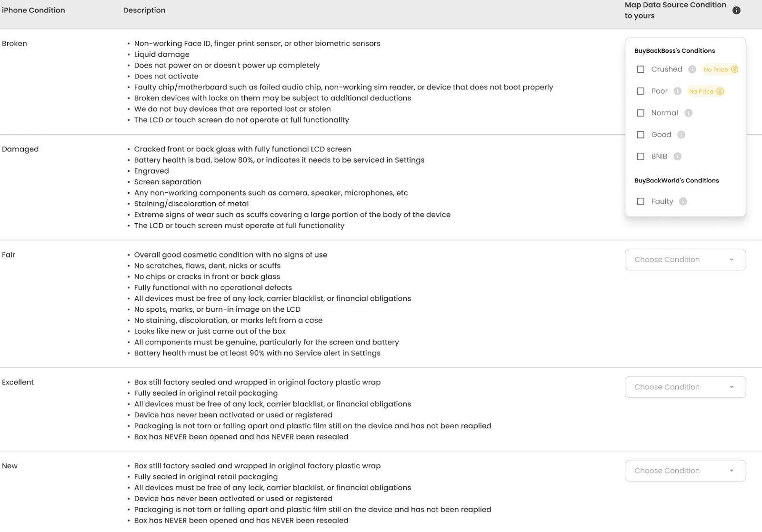Click No Price badge beside Crushed
Image resolution: width=762 pixels, height=532 pixels.
(721, 69)
